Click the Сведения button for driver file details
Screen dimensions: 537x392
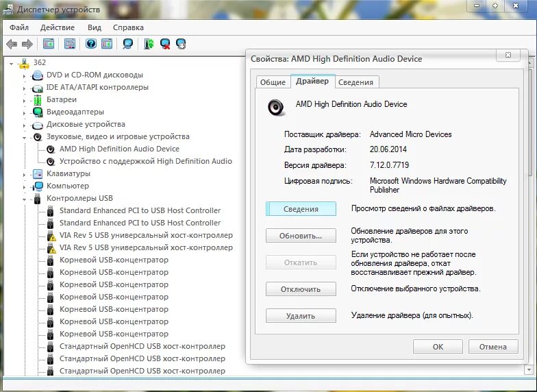(x=301, y=209)
